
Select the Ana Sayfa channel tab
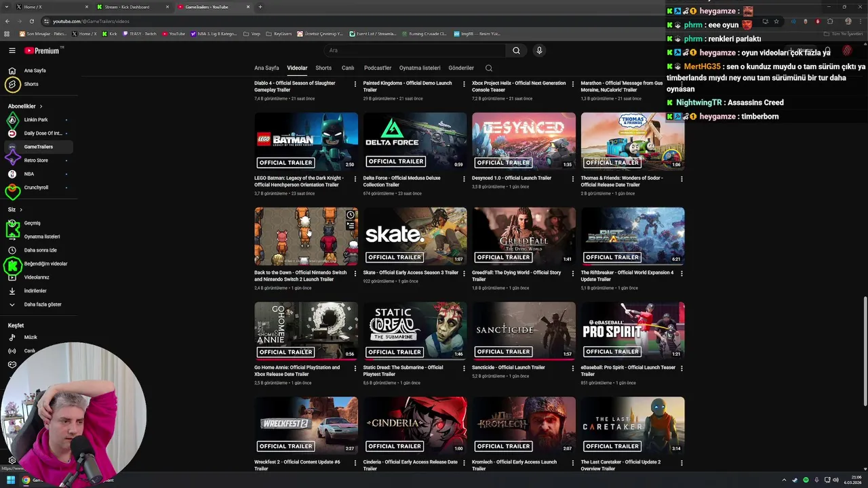267,68
